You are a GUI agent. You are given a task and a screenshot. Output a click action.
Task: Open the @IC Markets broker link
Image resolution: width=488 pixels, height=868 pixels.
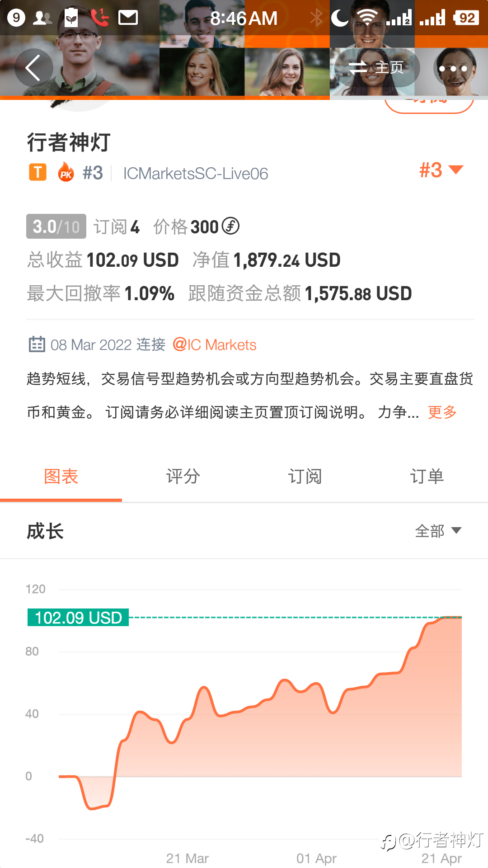coord(215,344)
